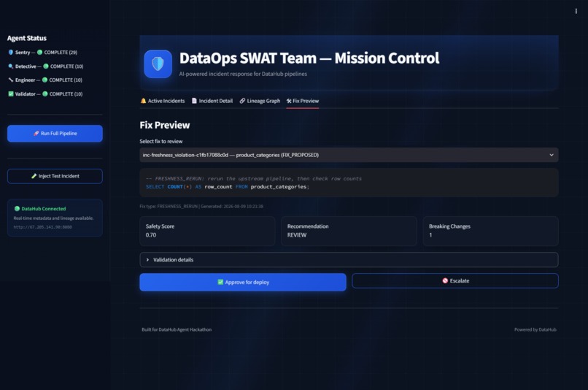Click the Sentry shield status icon
This screenshot has height=390, width=588.
click(x=10, y=52)
